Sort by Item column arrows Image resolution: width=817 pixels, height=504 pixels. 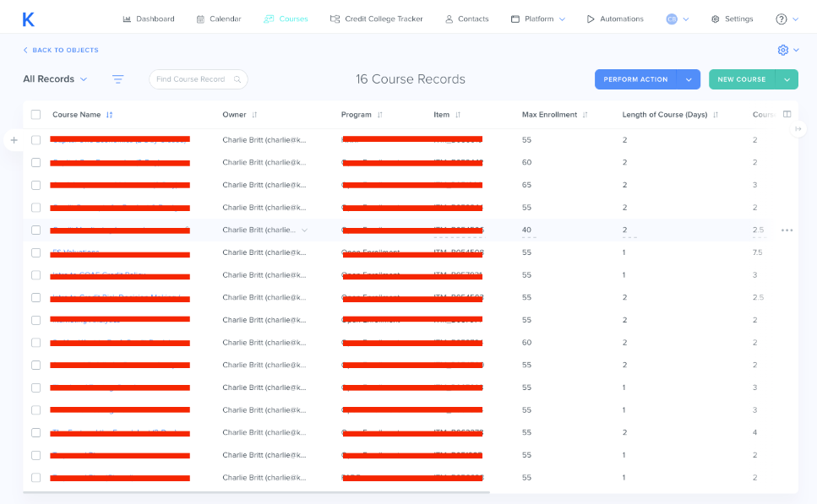pos(457,115)
